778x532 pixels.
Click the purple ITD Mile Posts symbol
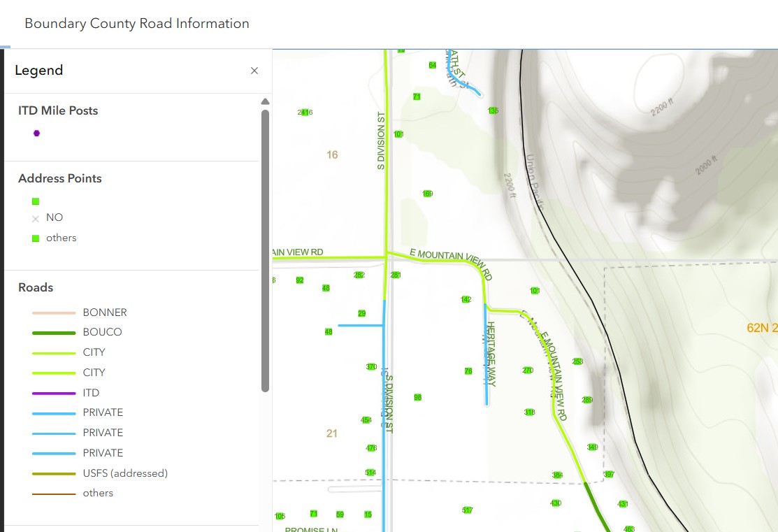click(36, 133)
